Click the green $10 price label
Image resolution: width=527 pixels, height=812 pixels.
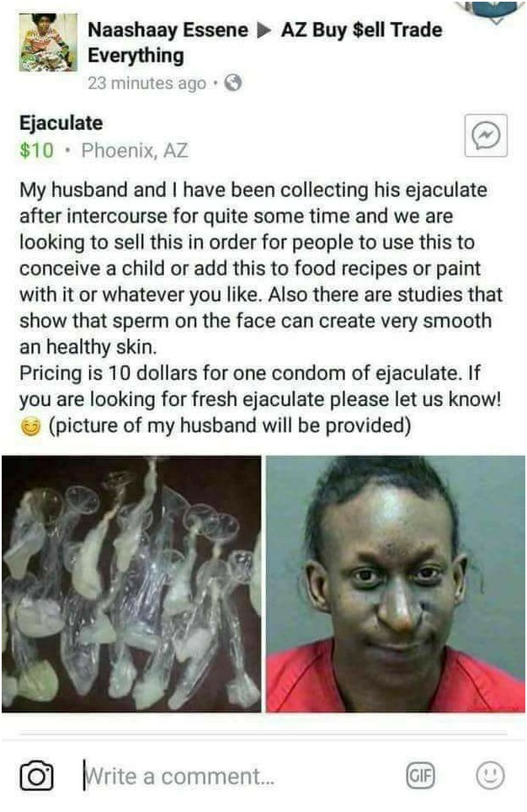36,151
